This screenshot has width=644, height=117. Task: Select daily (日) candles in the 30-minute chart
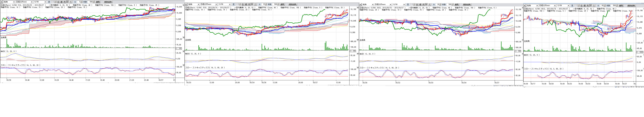[x=417, y=4]
